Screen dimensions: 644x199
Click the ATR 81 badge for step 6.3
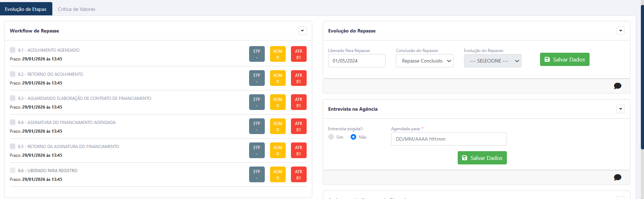pyautogui.click(x=299, y=102)
